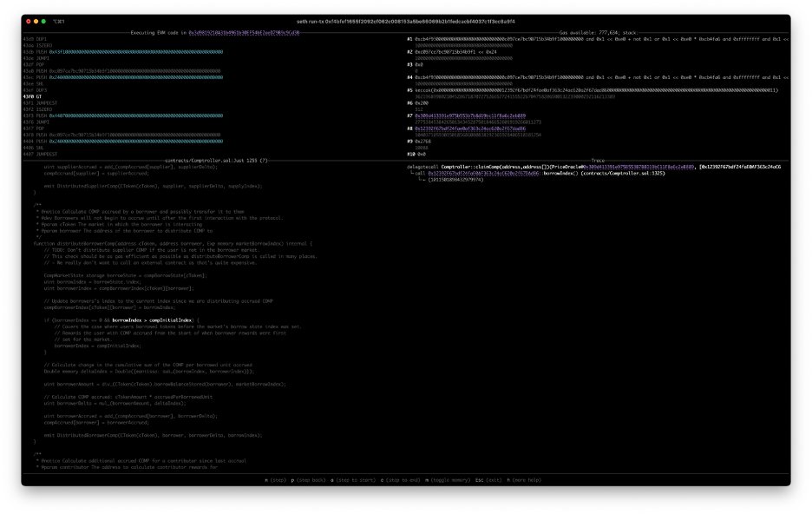Image resolution: width=812 pixels, height=514 pixels.
Task: Click the 'uint borrowerAmount = div_' source line
Action: [165, 385]
